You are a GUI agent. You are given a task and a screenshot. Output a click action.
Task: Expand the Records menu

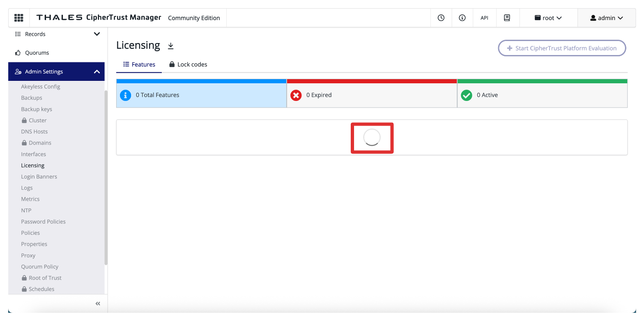(x=97, y=34)
